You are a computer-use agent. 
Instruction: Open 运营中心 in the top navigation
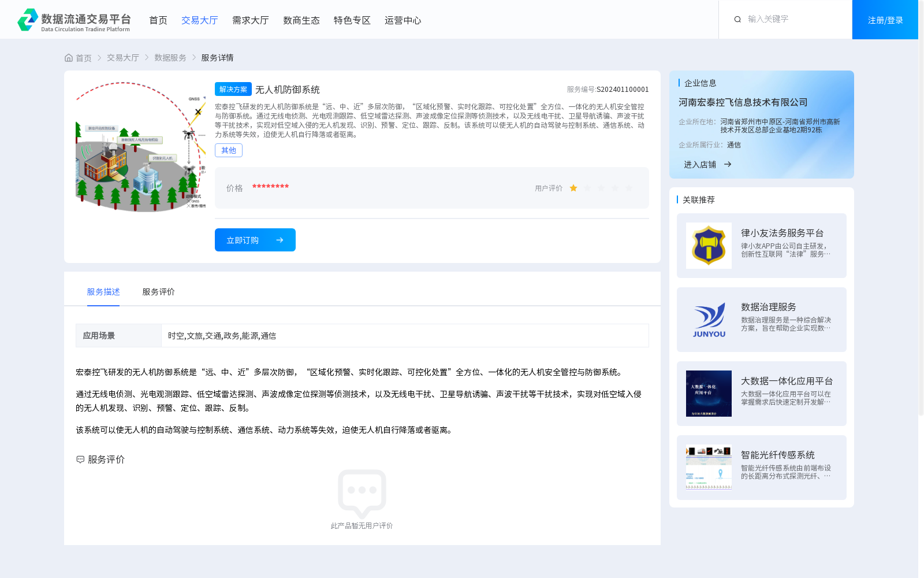pos(403,20)
